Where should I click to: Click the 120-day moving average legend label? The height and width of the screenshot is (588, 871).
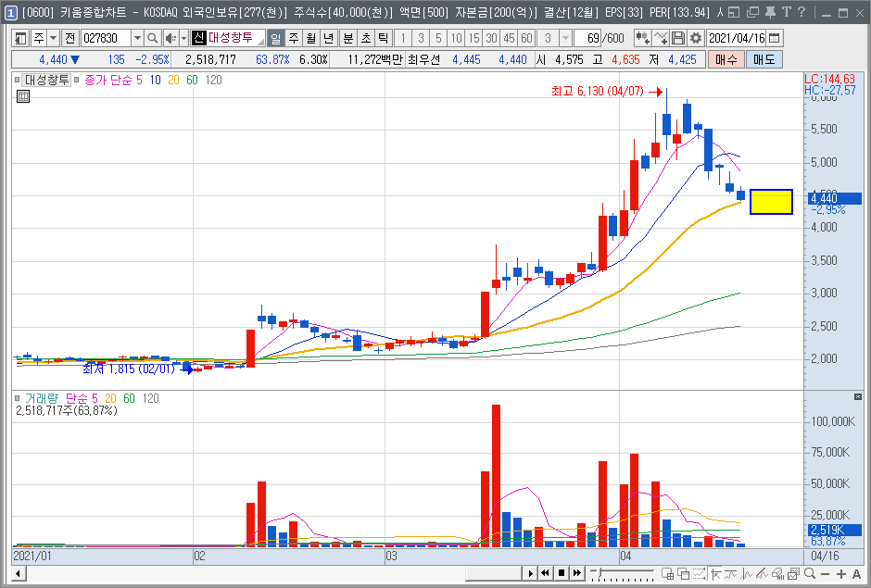coord(213,80)
